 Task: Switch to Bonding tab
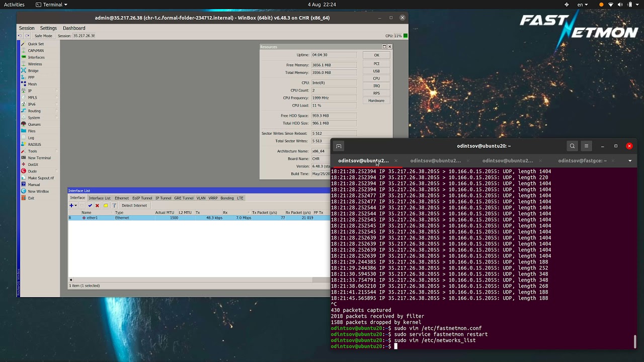(x=227, y=198)
